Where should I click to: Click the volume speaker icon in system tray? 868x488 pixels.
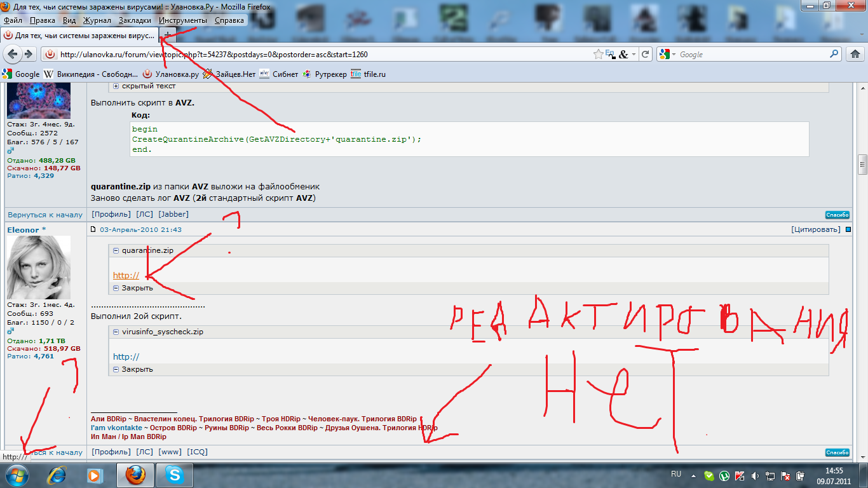pyautogui.click(x=755, y=475)
